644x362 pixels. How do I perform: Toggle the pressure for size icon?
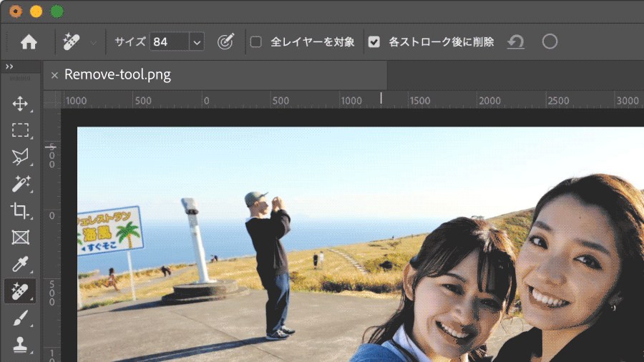[225, 41]
